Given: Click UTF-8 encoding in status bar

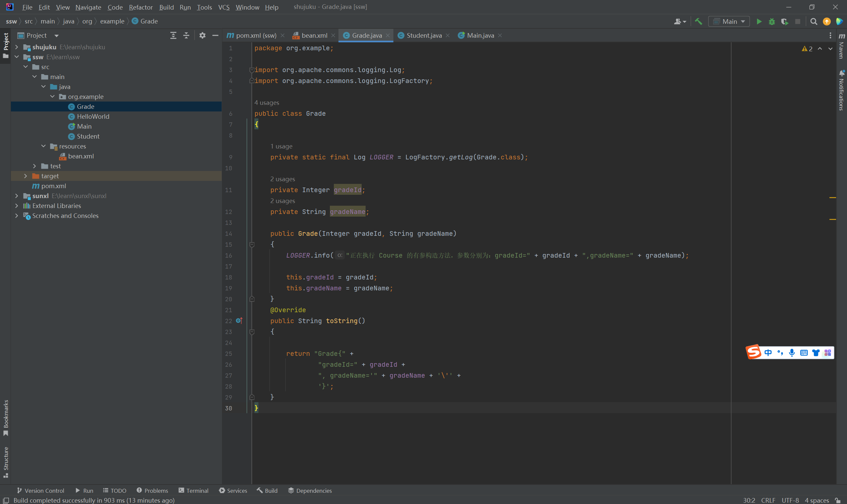Looking at the screenshot, I should [x=790, y=500].
